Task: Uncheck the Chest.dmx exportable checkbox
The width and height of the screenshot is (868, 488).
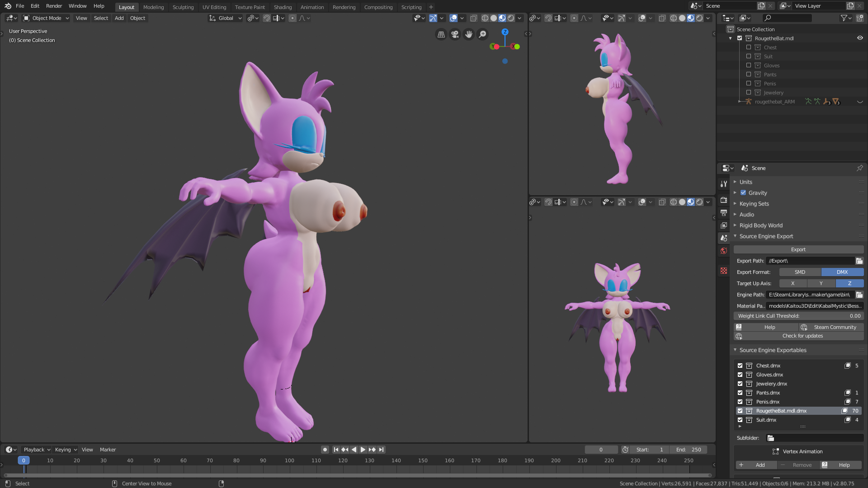Action: point(740,366)
